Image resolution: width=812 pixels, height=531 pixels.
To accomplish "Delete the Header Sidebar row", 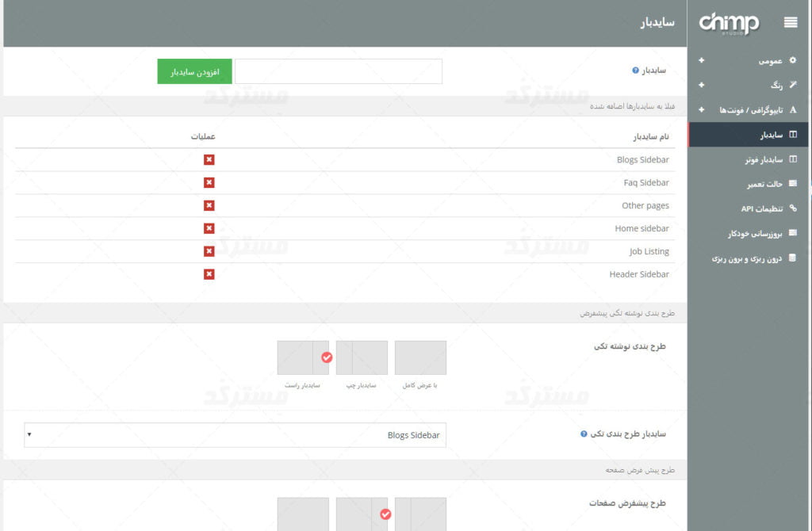I will 209,274.
